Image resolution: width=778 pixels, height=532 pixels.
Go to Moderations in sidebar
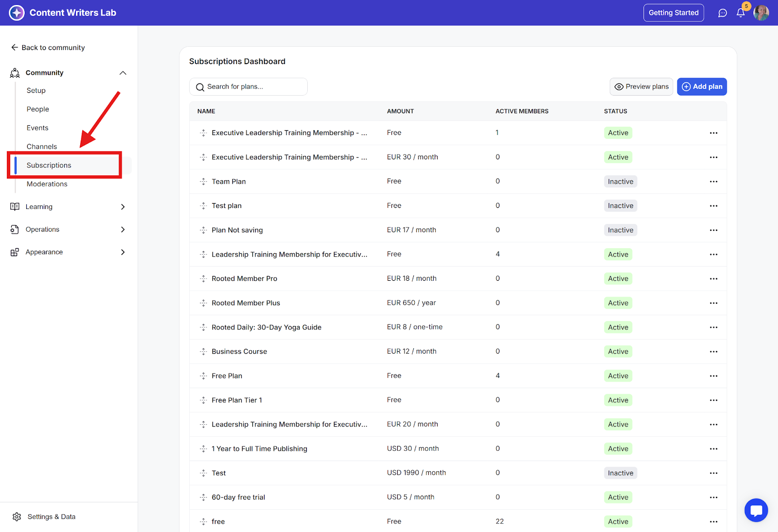pyautogui.click(x=47, y=184)
